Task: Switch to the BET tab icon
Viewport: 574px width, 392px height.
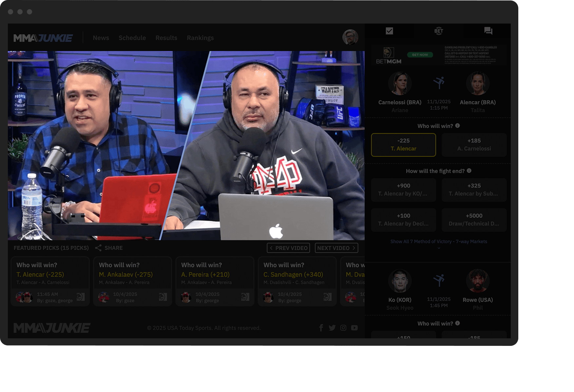Action: pyautogui.click(x=438, y=31)
